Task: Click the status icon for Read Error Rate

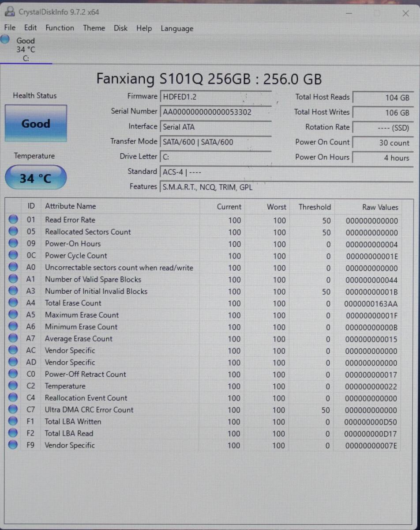Action: click(14, 220)
